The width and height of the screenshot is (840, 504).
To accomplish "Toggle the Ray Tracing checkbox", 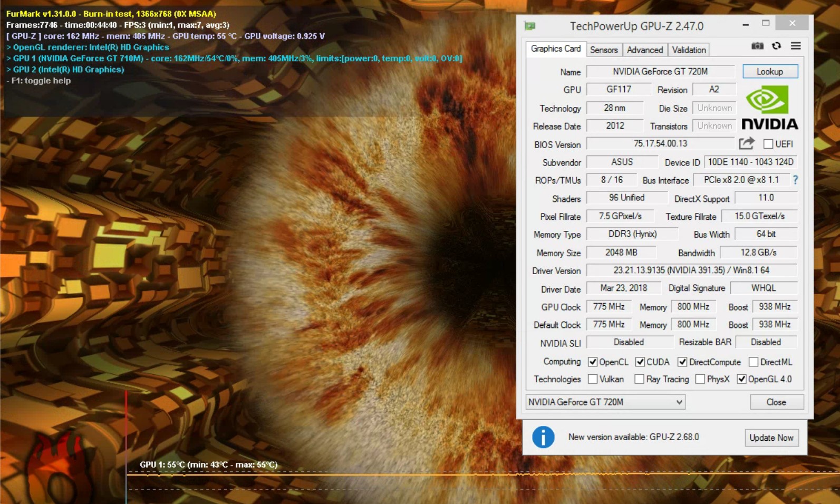I will 639,379.
